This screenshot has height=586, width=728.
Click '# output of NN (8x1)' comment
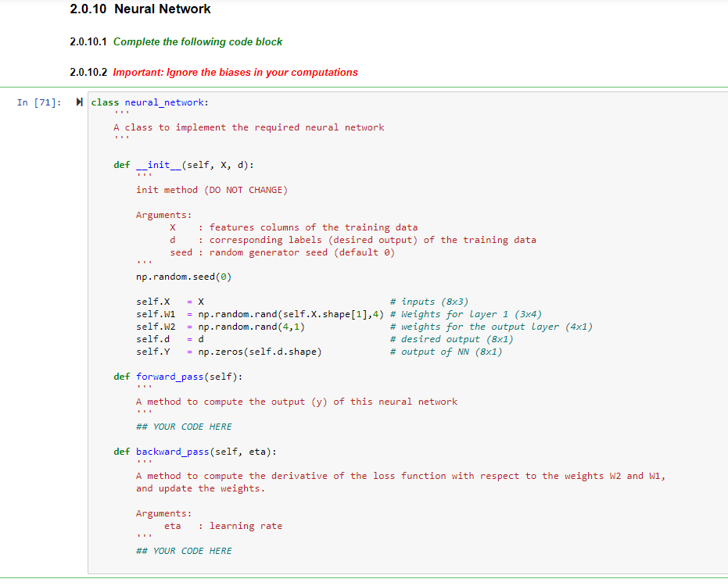[446, 352]
